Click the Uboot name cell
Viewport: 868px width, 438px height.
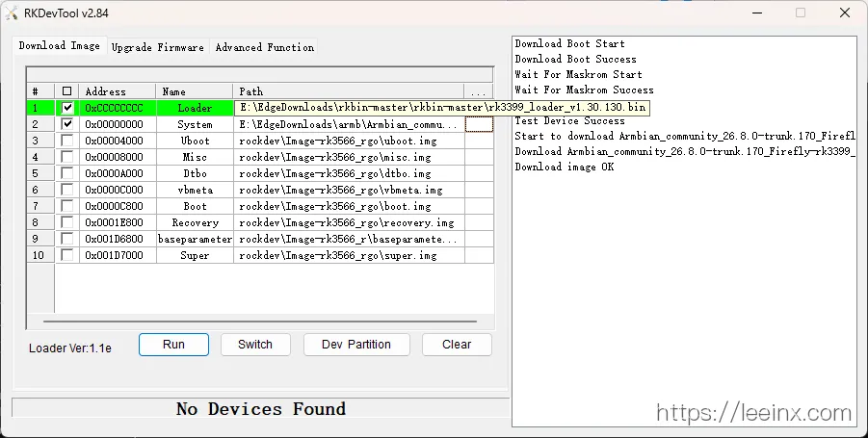[x=195, y=141]
